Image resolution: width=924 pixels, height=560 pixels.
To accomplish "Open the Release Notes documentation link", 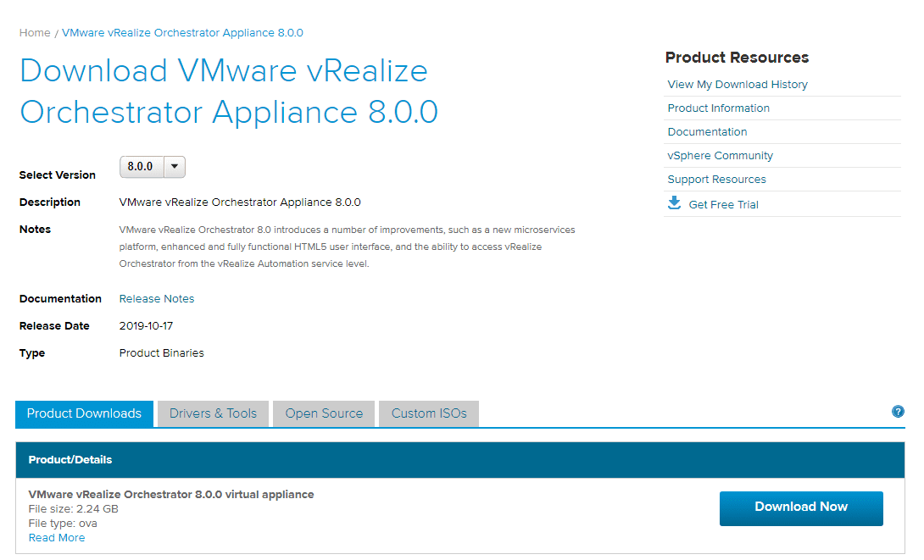I will 156,298.
